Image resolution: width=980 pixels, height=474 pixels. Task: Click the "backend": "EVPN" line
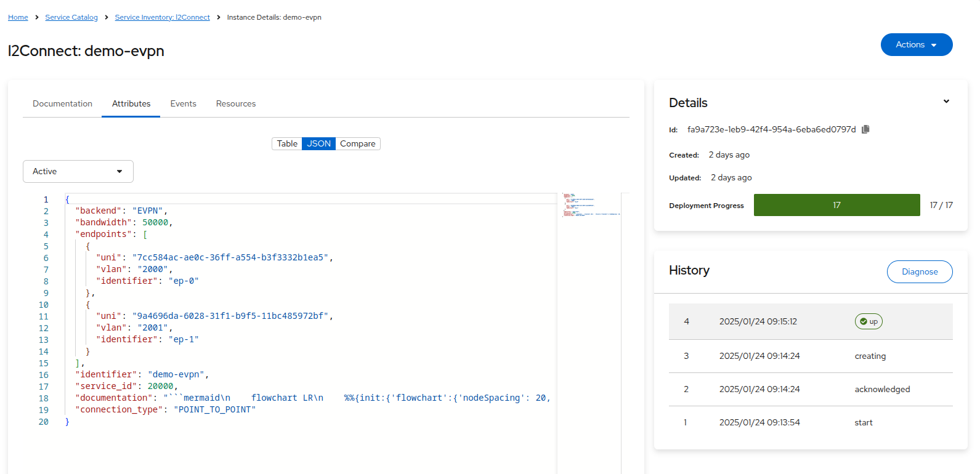click(121, 211)
